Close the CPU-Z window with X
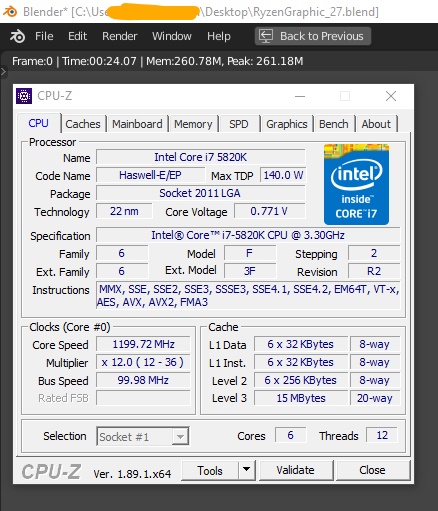Image resolution: width=438 pixels, height=511 pixels. [391, 96]
